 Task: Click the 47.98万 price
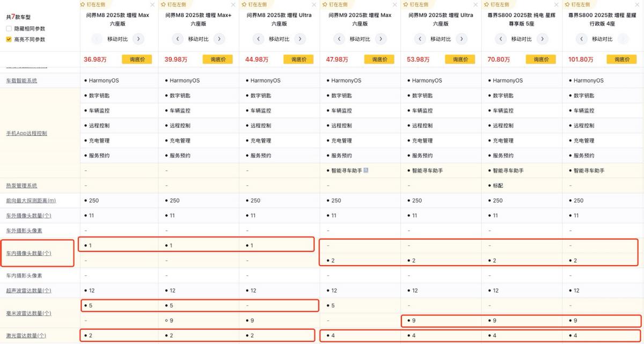point(336,60)
